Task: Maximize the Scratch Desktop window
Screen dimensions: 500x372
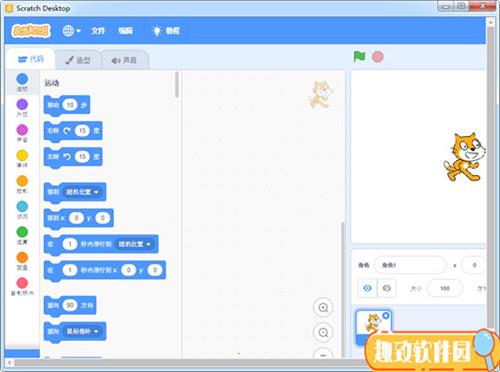Action: tap(462, 6)
